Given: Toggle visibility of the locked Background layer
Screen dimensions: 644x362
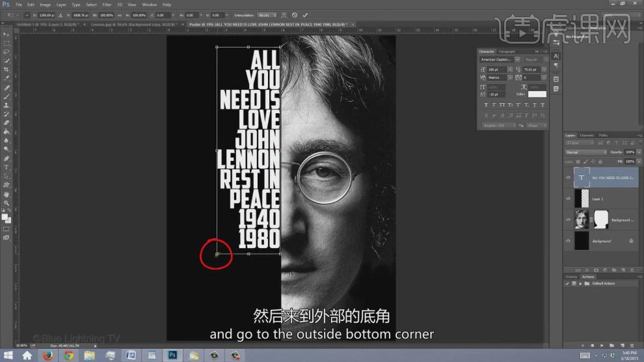Looking at the screenshot, I should coord(569,241).
